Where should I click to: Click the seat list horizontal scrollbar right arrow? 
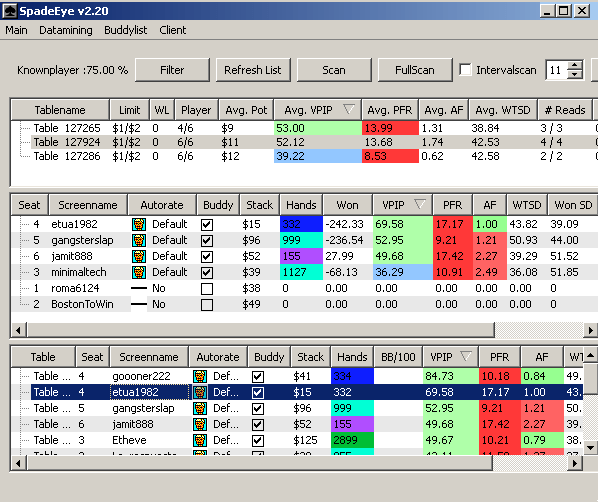590,330
